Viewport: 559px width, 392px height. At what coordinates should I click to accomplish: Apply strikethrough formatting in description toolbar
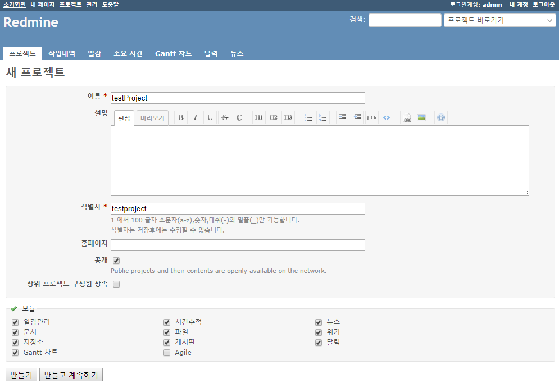(x=225, y=117)
